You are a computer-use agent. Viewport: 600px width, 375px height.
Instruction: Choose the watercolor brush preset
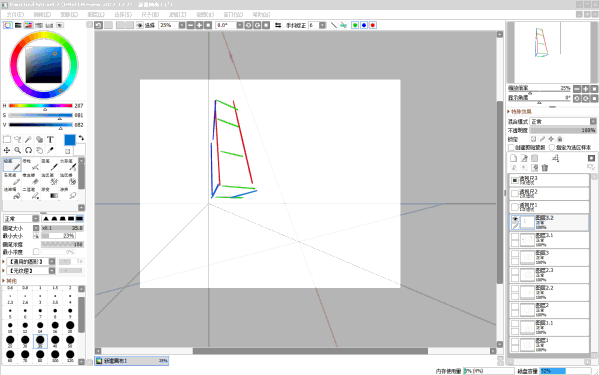68,165
